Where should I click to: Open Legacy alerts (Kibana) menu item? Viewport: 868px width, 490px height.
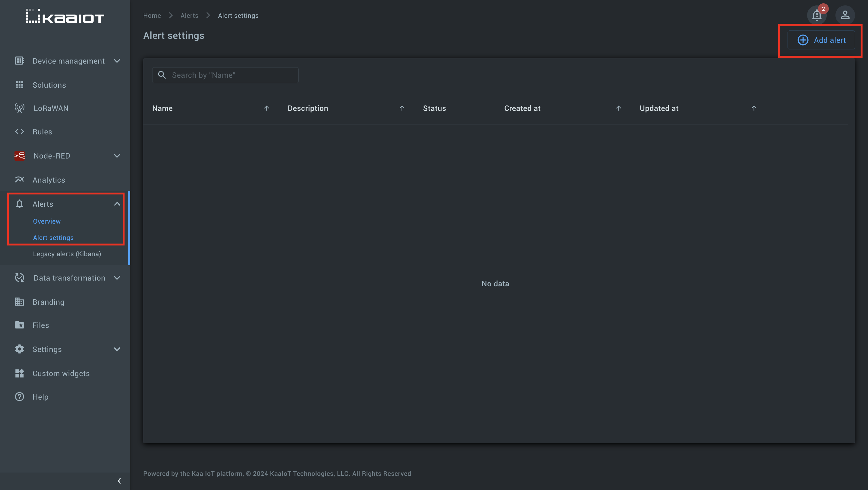(x=67, y=254)
